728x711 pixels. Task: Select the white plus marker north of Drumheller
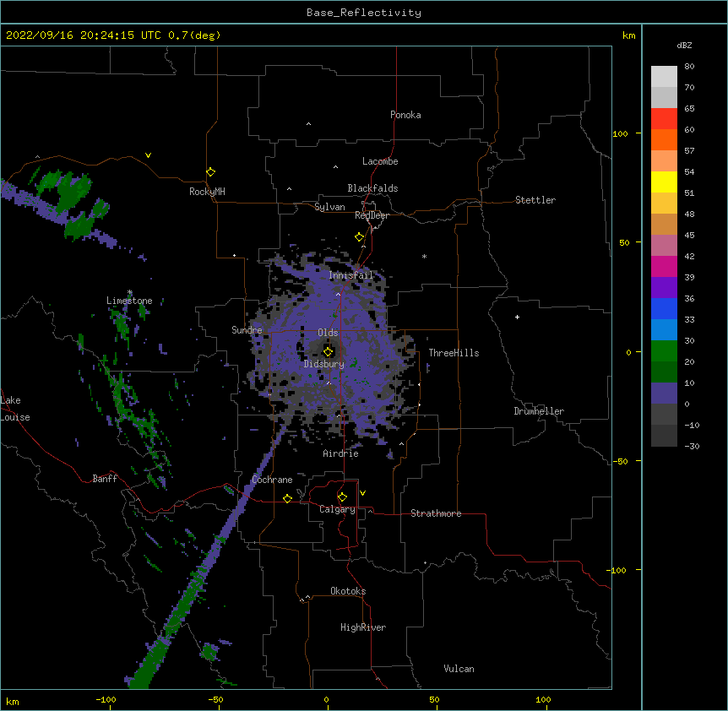[517, 317]
